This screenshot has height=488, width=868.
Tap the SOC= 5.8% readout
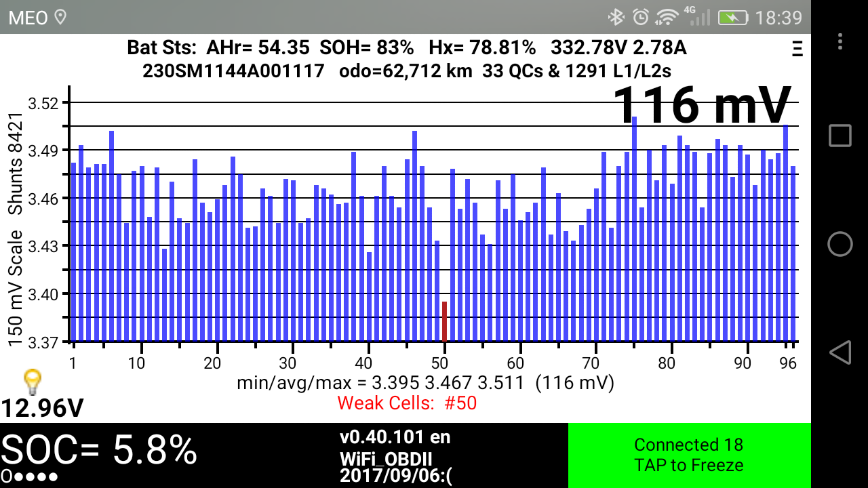pyautogui.click(x=99, y=449)
